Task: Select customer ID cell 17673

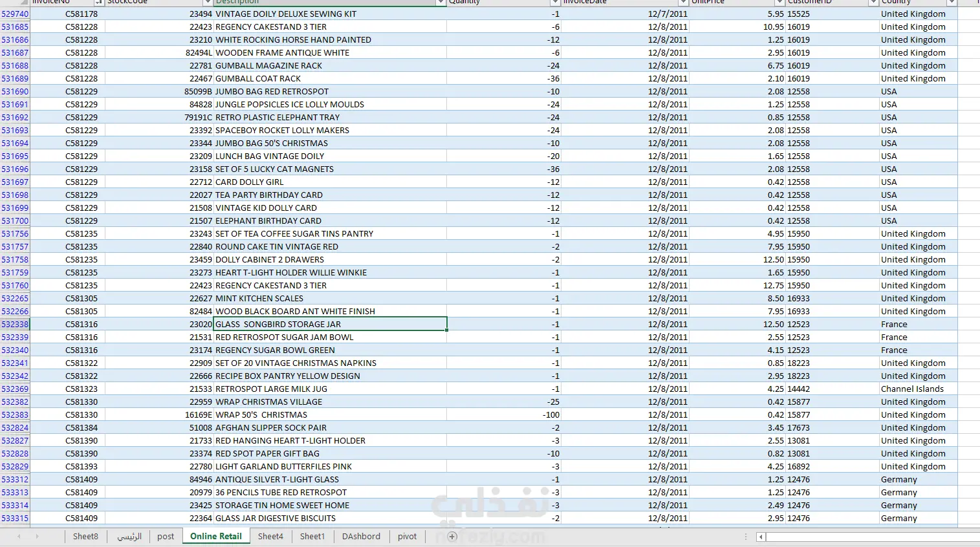Action: click(832, 427)
